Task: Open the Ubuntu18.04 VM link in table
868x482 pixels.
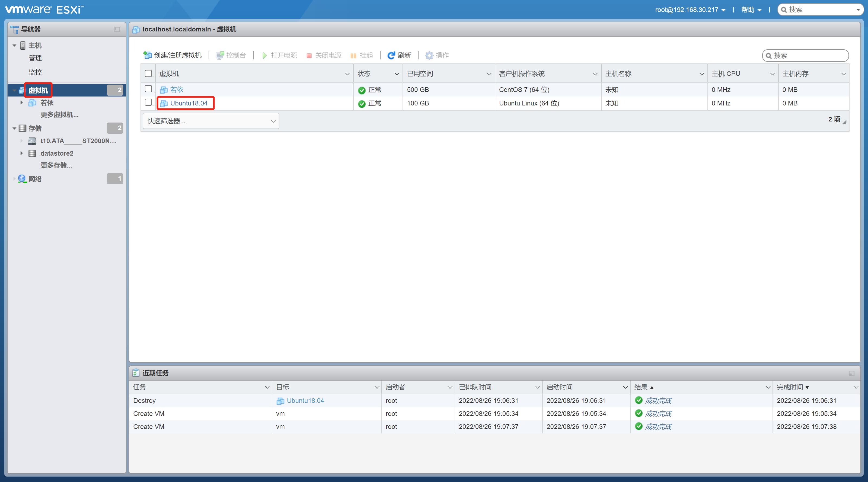Action: pyautogui.click(x=189, y=103)
